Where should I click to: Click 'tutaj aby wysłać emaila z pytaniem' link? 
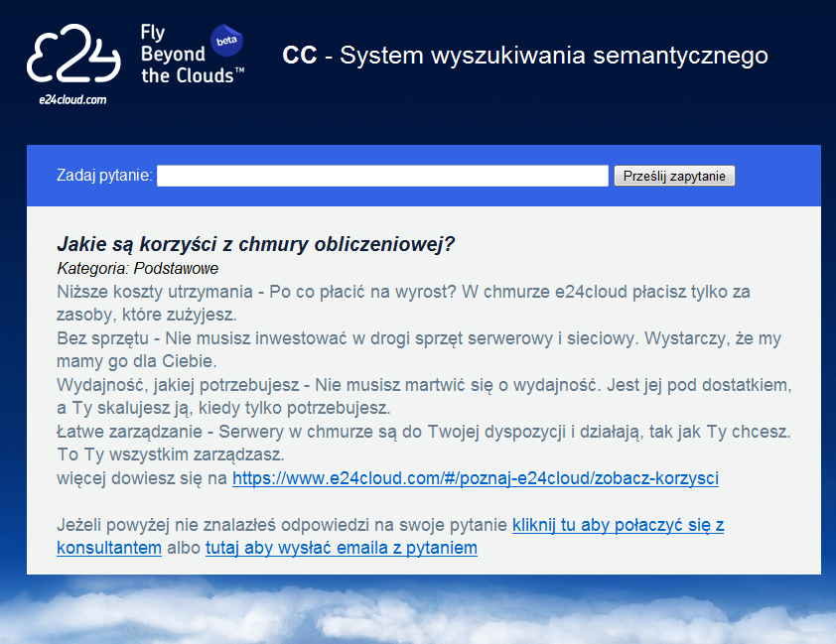click(x=342, y=548)
